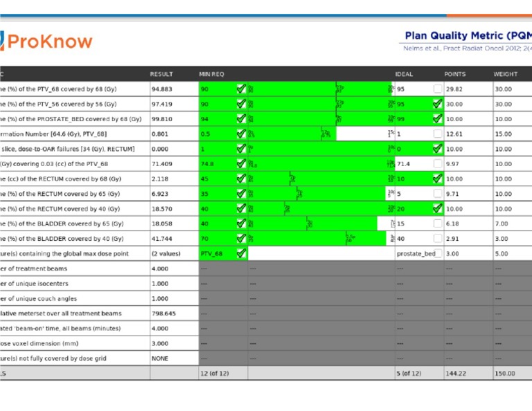Click the total points 144.22
The width and height of the screenshot is (532, 411).
(456, 374)
